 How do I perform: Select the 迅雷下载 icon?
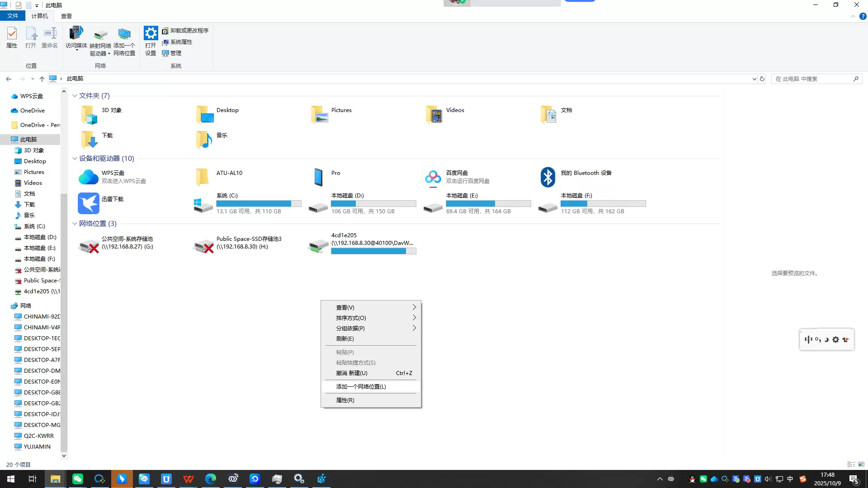89,203
